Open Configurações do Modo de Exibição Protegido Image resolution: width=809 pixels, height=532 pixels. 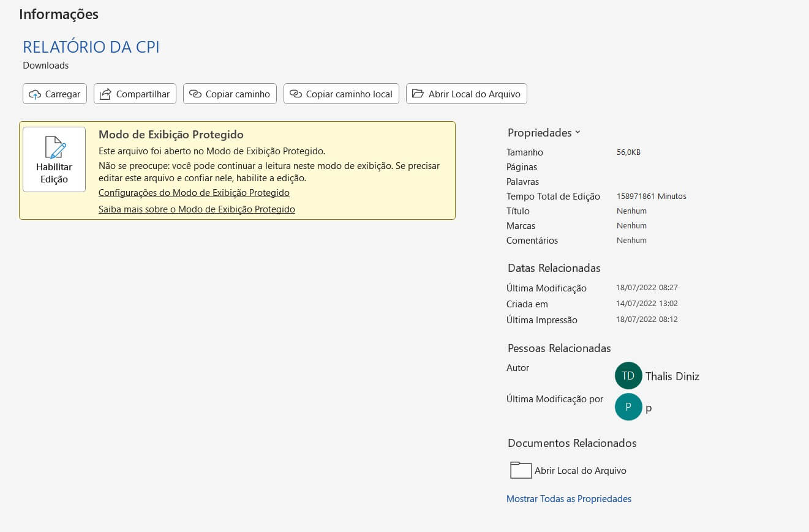click(x=194, y=193)
